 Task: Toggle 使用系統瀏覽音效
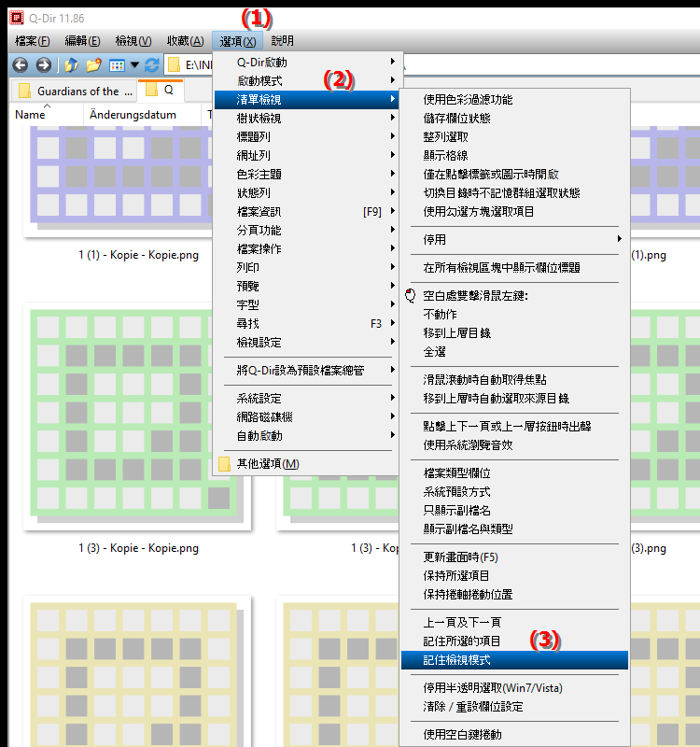pos(515,445)
